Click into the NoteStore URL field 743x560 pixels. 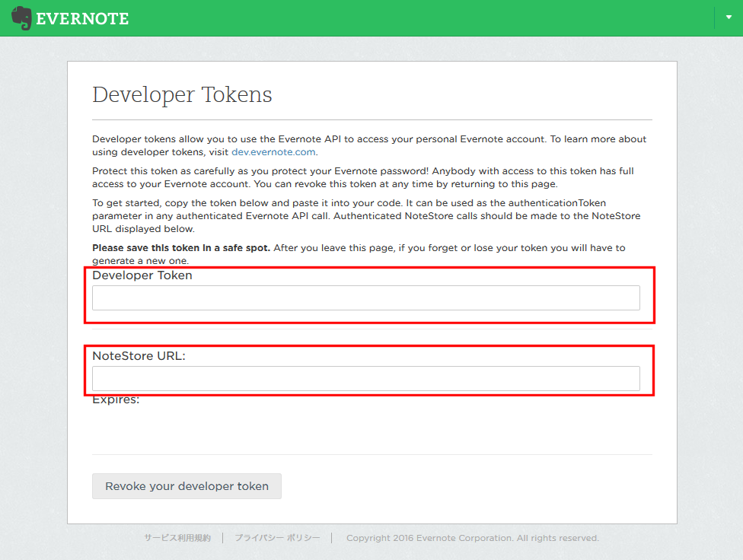366,379
